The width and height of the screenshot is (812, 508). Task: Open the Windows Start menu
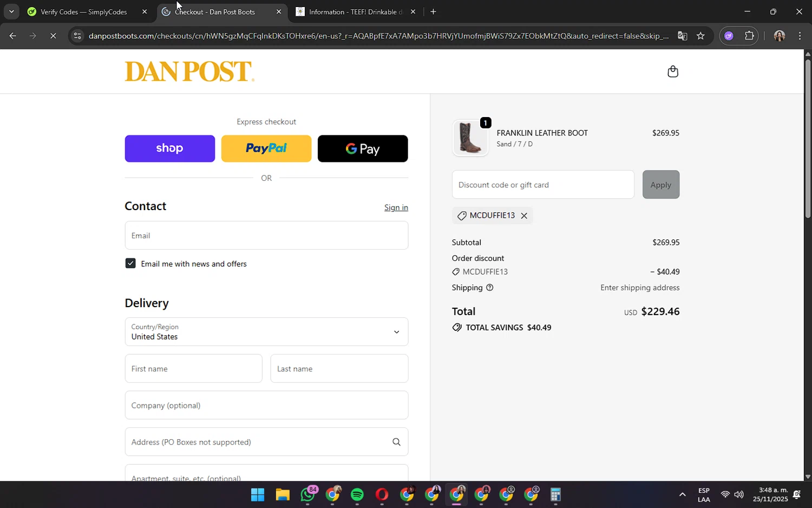tap(258, 495)
